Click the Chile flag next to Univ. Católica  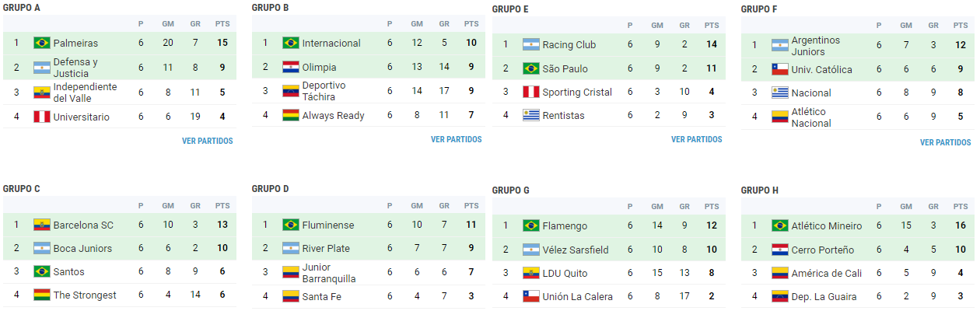pos(780,69)
